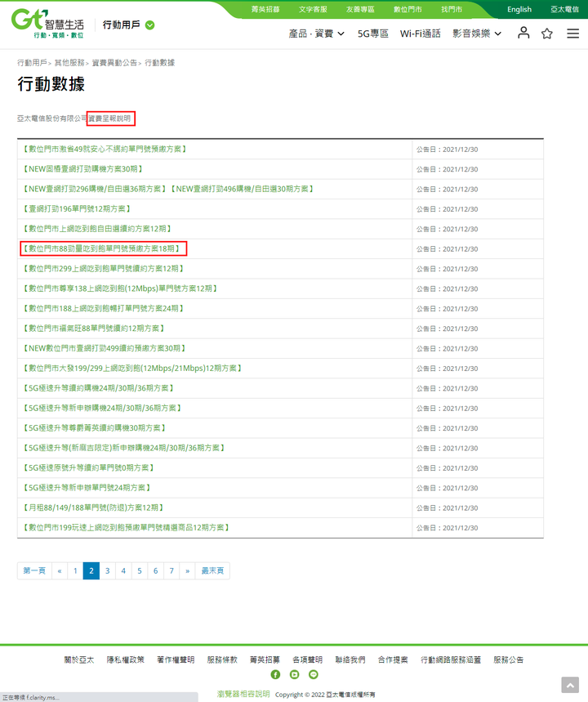Open the Facebook icon in footer
Viewport: 588px width, 702px height.
[x=276, y=674]
